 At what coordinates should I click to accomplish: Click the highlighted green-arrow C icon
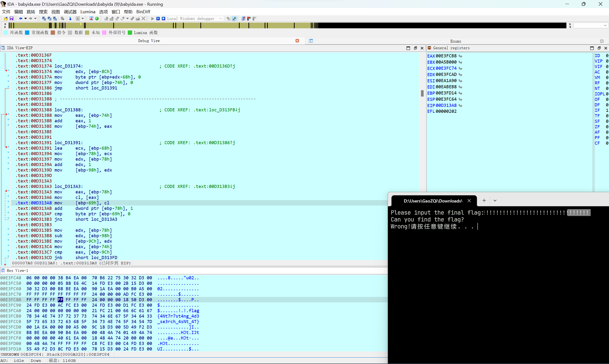coord(234,19)
